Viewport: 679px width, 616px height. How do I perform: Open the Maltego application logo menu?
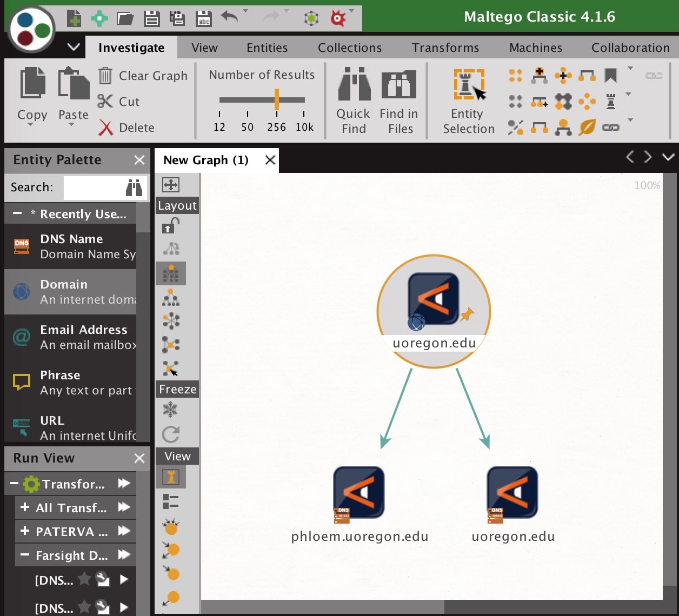32,29
